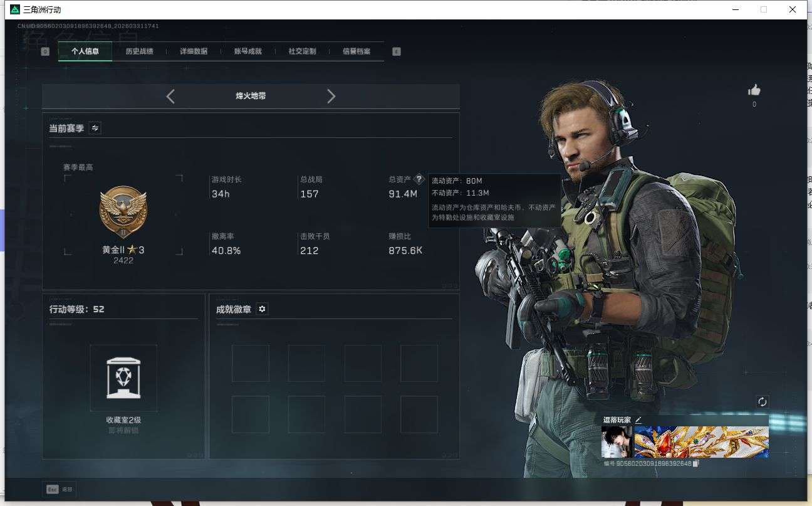Click the 不动资产：11.3M tooltip line

click(461, 193)
